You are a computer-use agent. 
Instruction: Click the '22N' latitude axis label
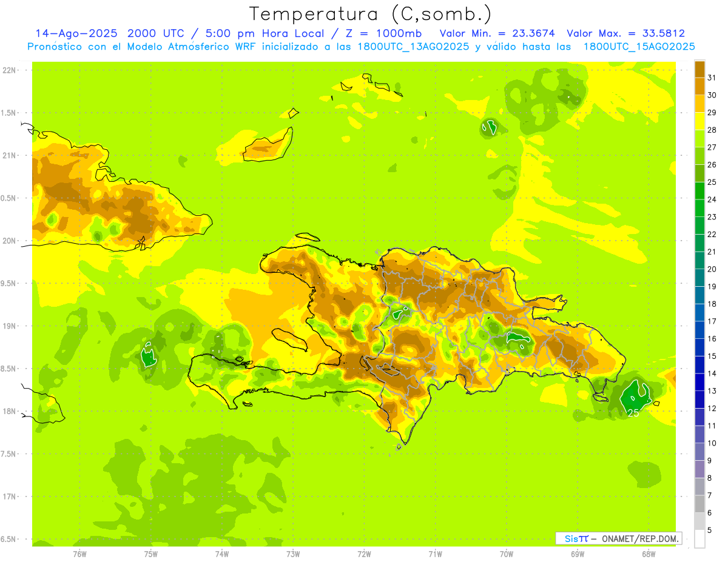pos(10,70)
